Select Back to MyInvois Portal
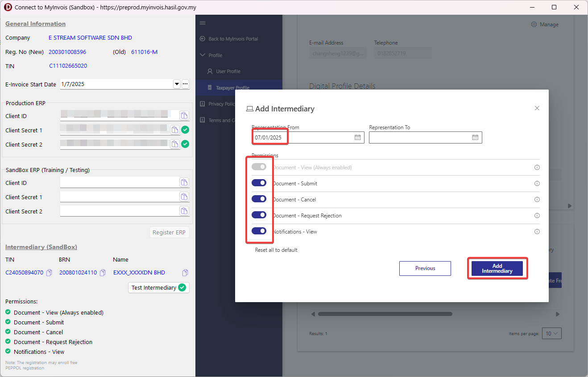The image size is (588, 377). tap(233, 39)
